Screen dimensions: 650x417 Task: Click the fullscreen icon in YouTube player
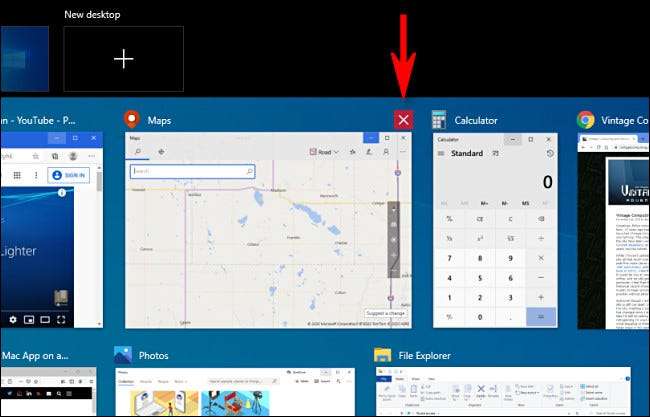tap(61, 319)
